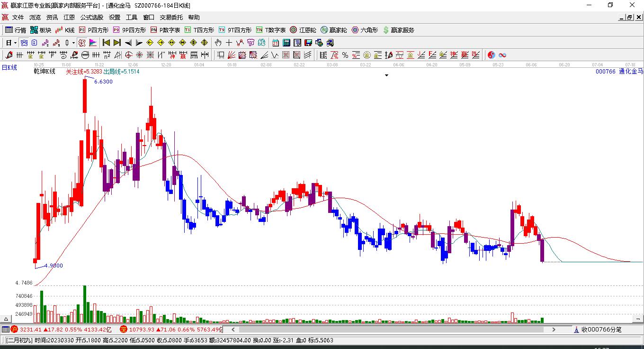Step chart left with black arrow
This screenshot has width=644, height=349.
[128, 43]
